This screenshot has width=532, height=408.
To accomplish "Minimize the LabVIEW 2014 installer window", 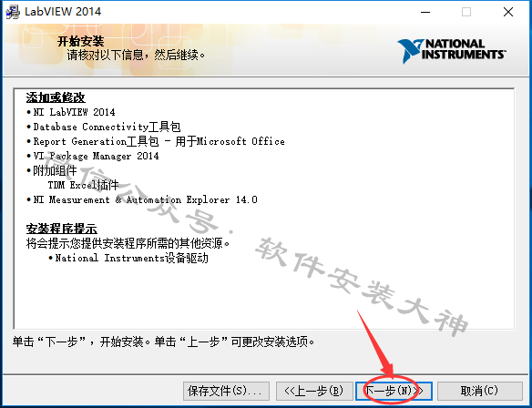I will click(425, 12).
